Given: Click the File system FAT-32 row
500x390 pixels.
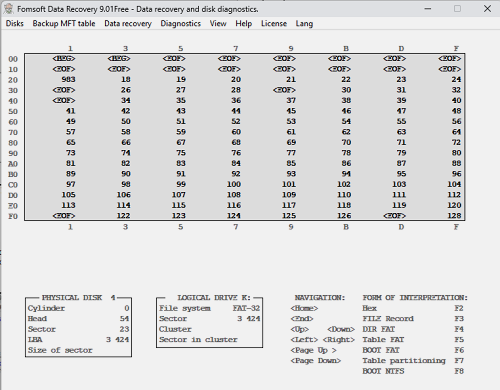Looking at the screenshot, I should click(209, 308).
